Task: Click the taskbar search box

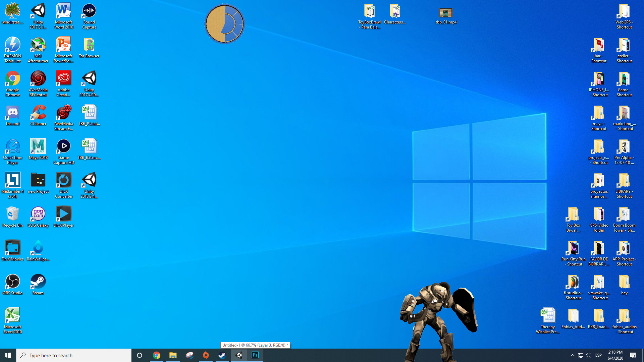Action: [74, 355]
